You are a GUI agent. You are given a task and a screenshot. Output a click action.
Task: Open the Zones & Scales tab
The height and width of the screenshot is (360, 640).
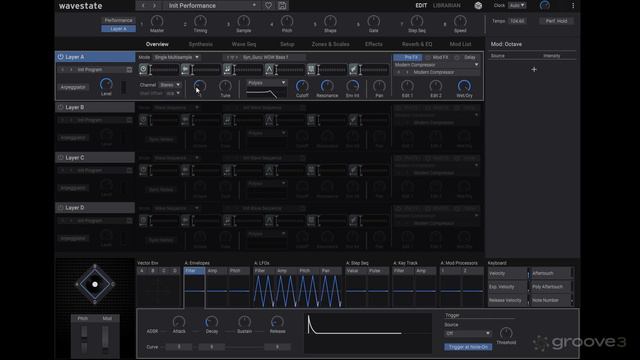coord(330,44)
